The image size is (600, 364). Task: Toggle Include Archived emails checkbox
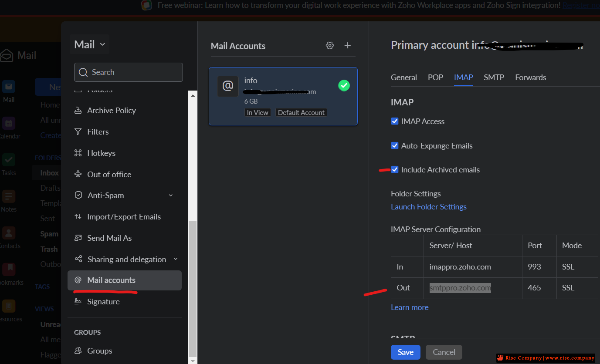[395, 170]
